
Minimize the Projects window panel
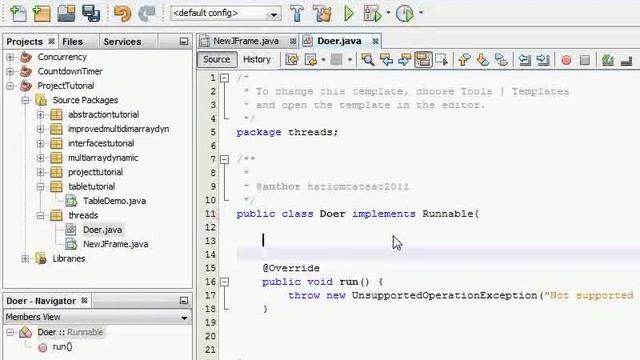point(184,42)
